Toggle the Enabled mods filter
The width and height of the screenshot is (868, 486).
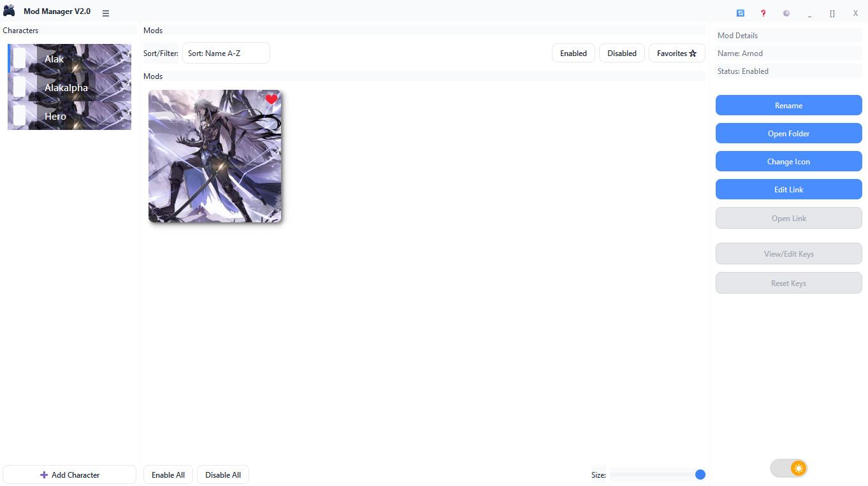click(573, 53)
